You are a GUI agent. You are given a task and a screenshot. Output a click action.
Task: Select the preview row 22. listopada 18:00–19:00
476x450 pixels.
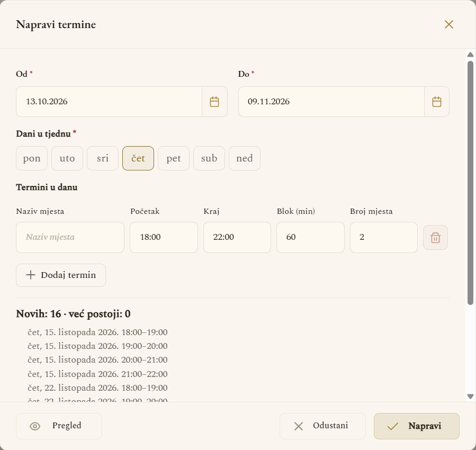point(97,388)
